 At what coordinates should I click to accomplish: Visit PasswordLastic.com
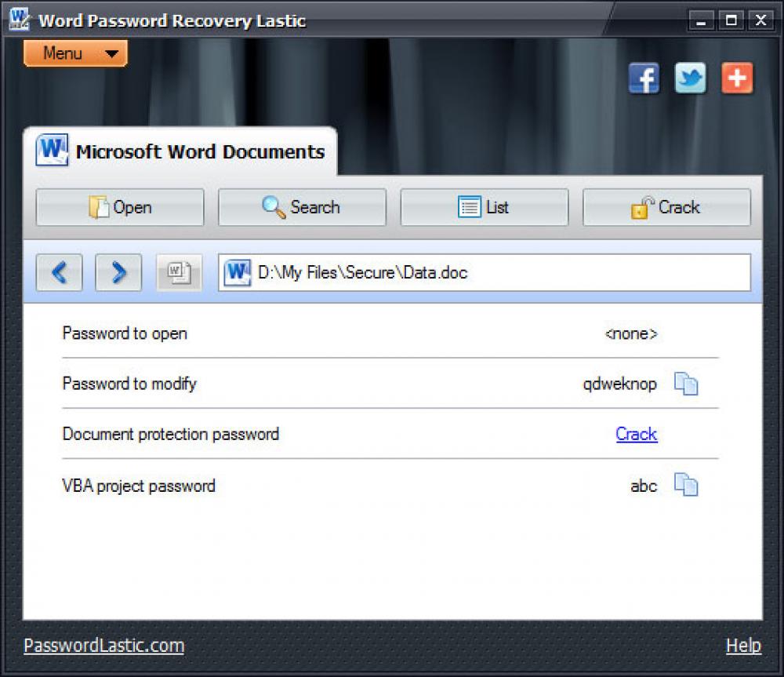[x=103, y=645]
